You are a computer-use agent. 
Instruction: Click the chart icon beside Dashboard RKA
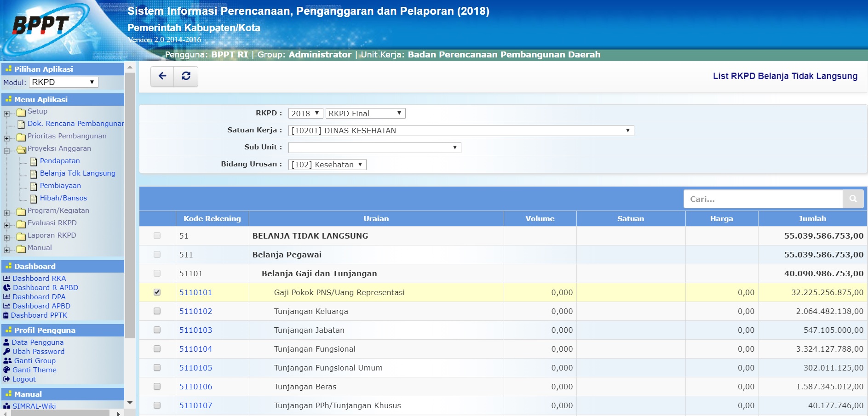7,278
